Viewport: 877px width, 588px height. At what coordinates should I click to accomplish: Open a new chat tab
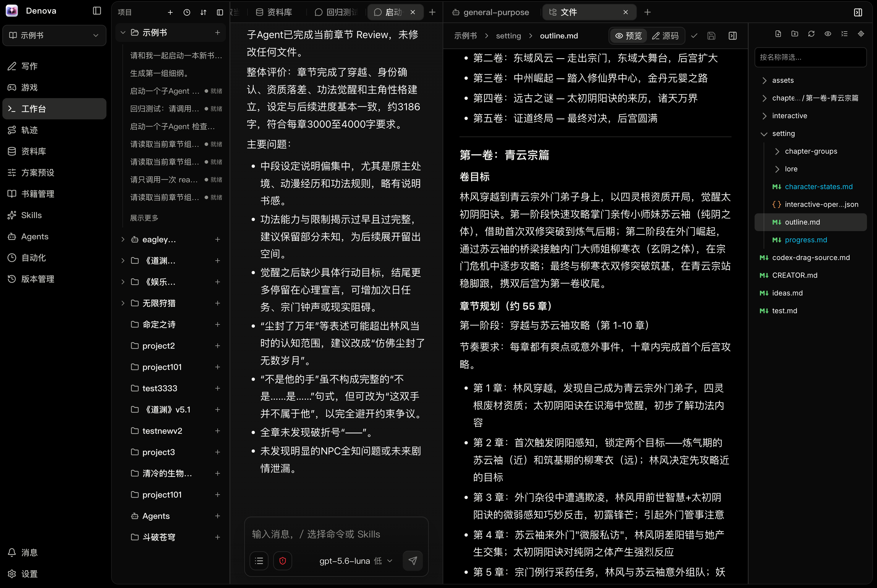tap(432, 12)
